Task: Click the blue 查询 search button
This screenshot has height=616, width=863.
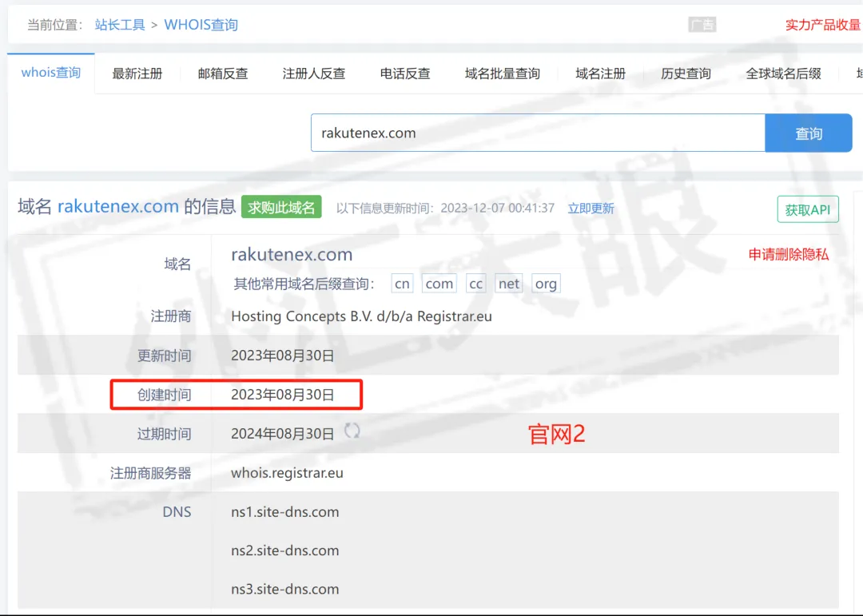Action: point(809,133)
